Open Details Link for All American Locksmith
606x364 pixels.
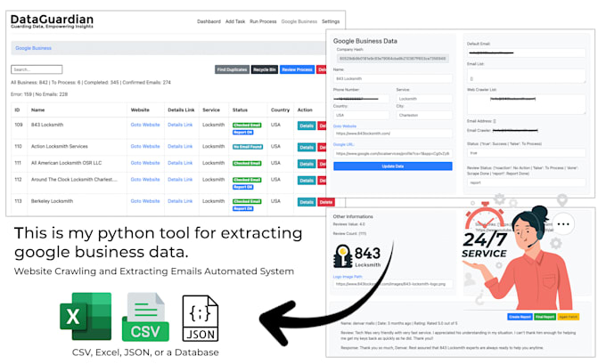pos(180,163)
